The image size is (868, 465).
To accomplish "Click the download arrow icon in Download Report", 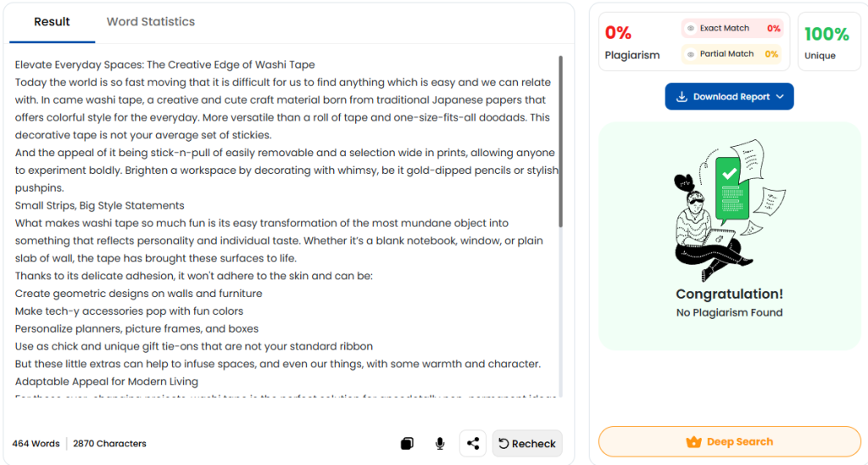I will click(x=682, y=97).
